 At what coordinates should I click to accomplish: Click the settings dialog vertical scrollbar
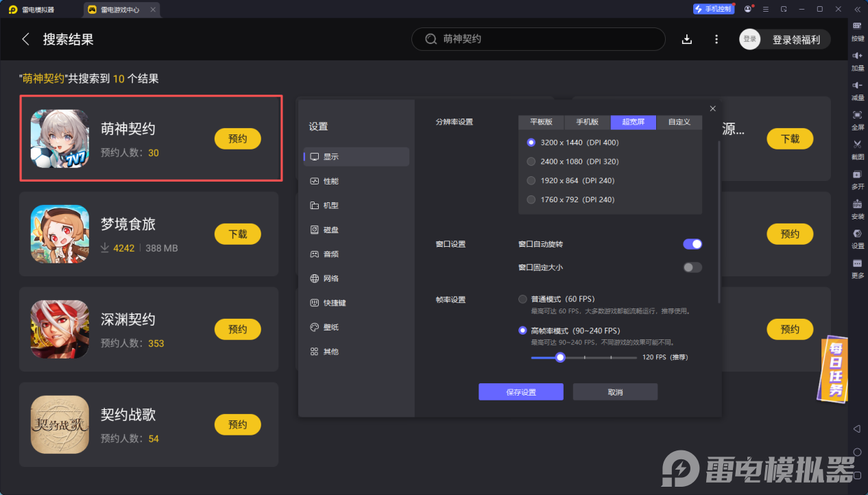click(x=719, y=221)
